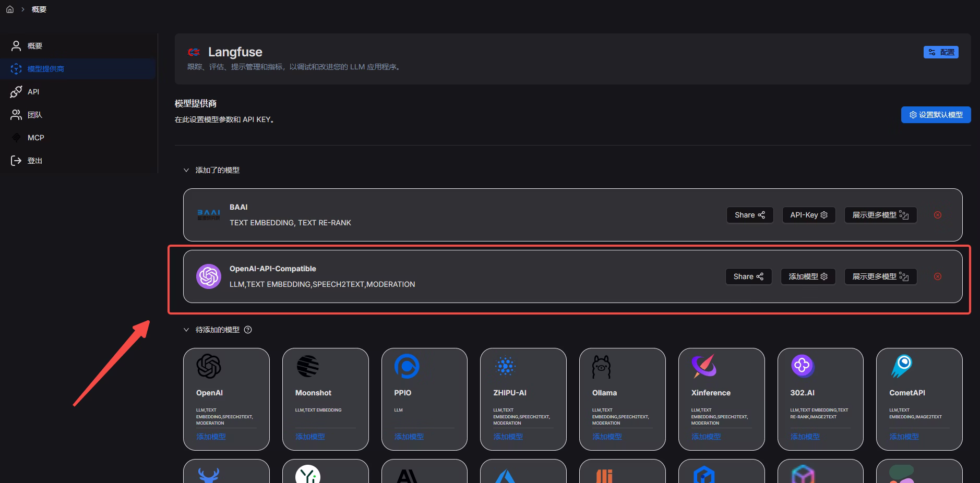Click Moonshot card name text

point(313,393)
